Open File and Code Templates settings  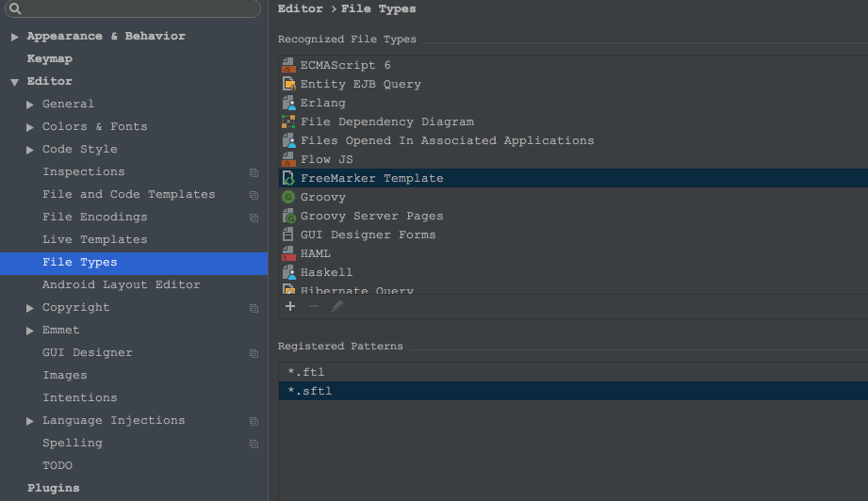point(129,195)
